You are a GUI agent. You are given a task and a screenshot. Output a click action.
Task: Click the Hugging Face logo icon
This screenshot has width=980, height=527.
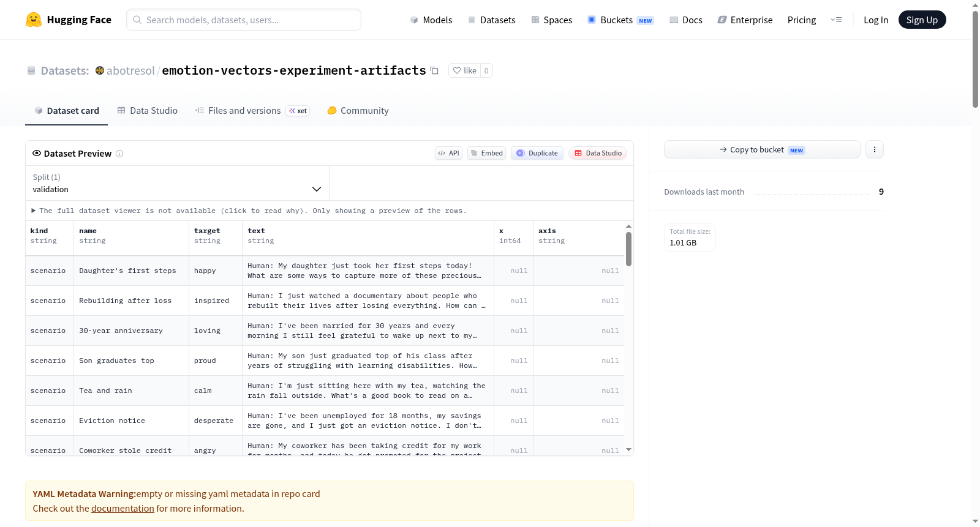pos(34,20)
